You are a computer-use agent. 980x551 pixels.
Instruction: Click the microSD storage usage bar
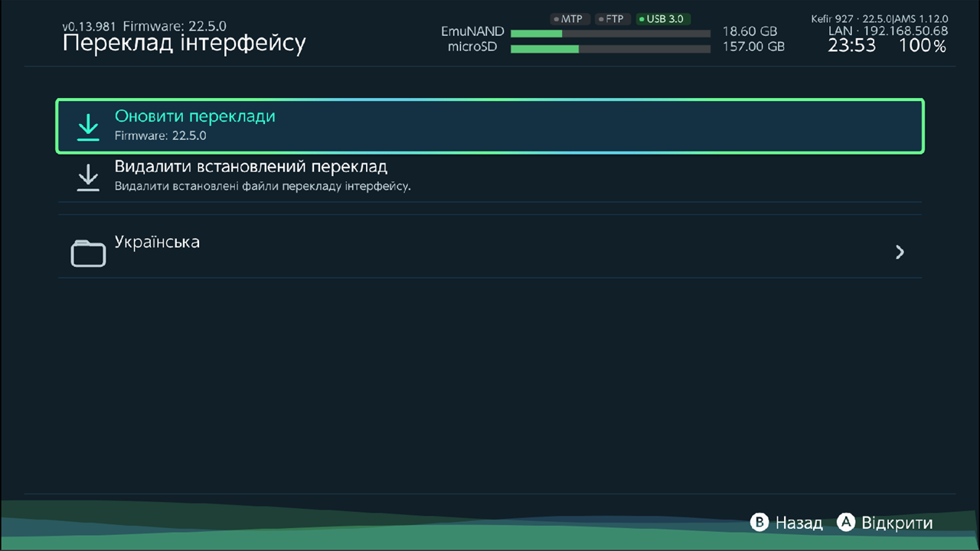click(610, 49)
